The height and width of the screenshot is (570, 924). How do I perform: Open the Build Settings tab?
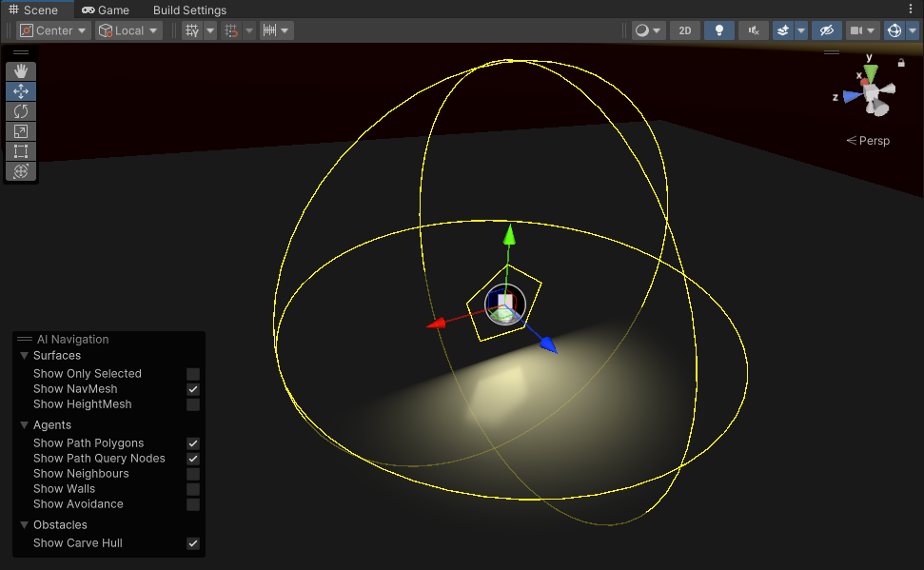point(189,10)
